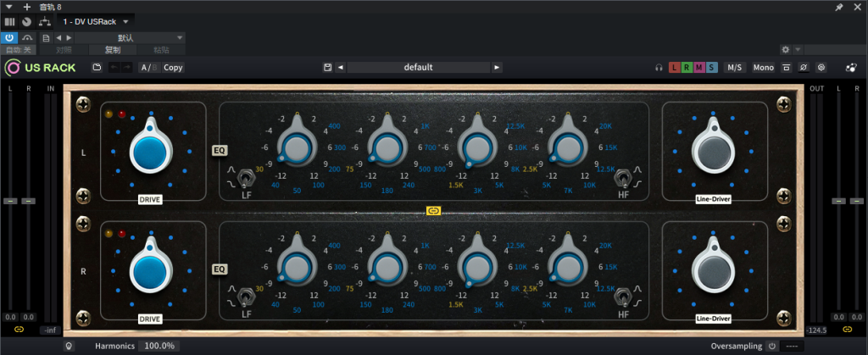
Task: Solo the R channel monitor button
Action: click(687, 68)
